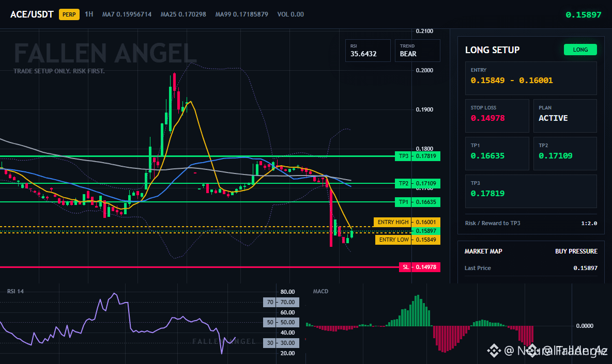The width and height of the screenshot is (612, 364).
Task: Click the TP2 0.17109 price marker
Action: click(418, 184)
